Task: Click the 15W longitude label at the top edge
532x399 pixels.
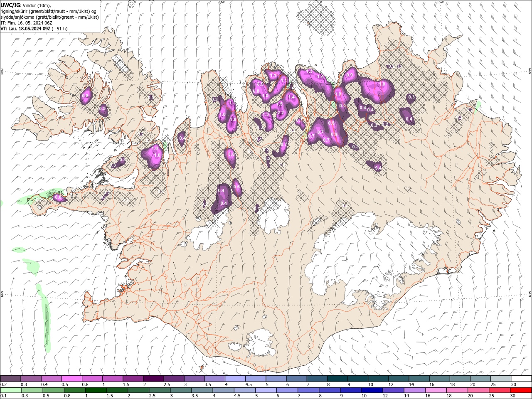Action: pyautogui.click(x=440, y=2)
